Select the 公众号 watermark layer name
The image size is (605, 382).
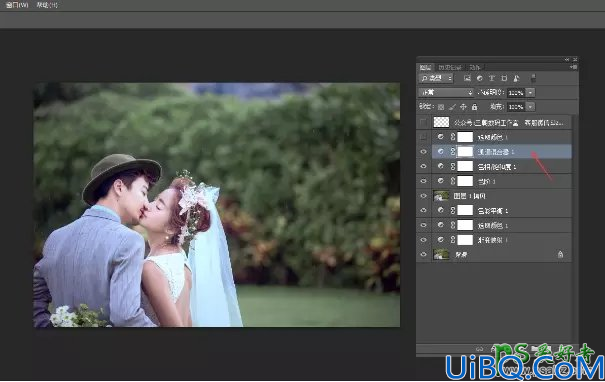[x=509, y=123]
